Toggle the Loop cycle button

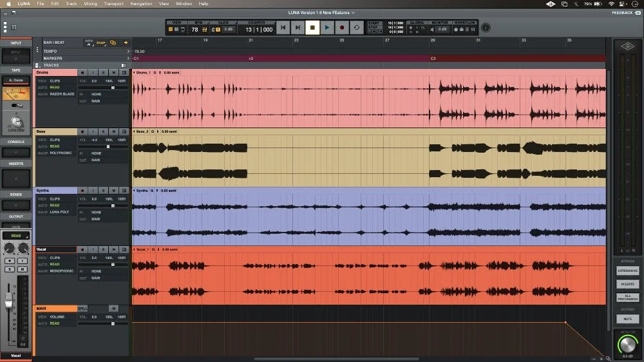tap(357, 28)
